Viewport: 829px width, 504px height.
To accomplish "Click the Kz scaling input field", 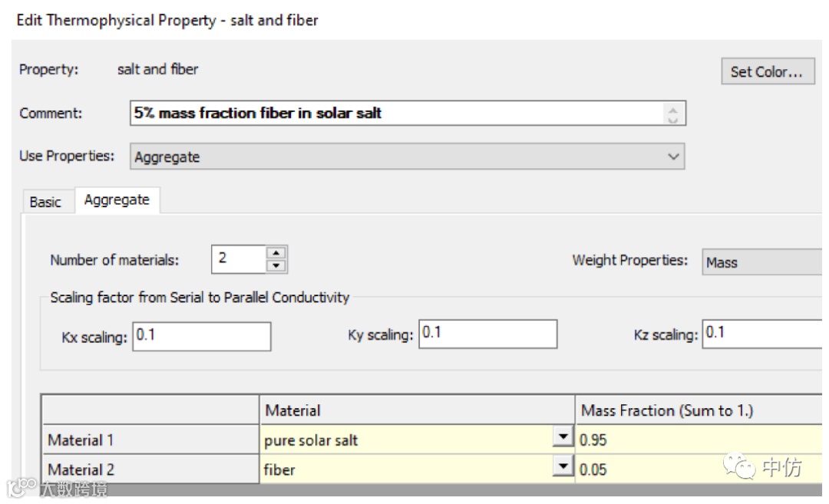I will pyautogui.click(x=764, y=334).
